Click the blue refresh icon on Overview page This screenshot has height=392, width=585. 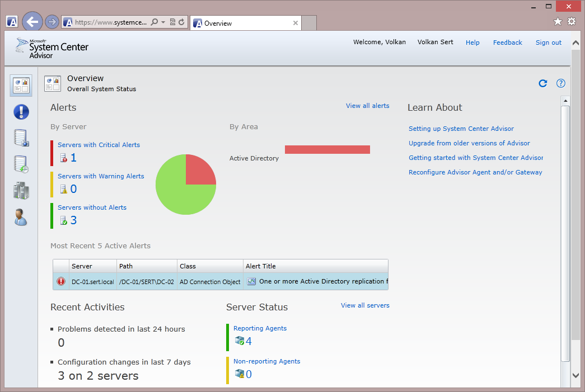click(543, 83)
